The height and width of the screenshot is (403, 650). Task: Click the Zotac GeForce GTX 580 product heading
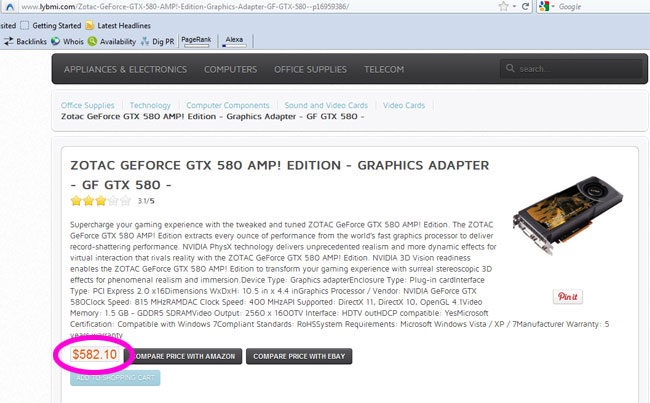(279, 175)
